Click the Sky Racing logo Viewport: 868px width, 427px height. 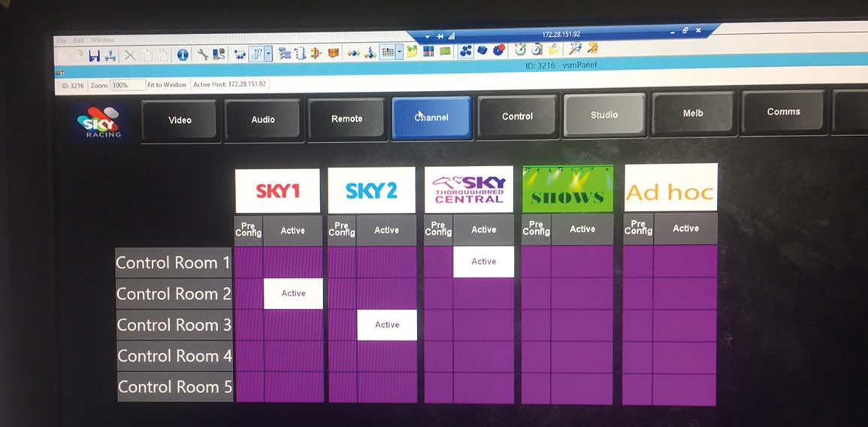[x=99, y=122]
